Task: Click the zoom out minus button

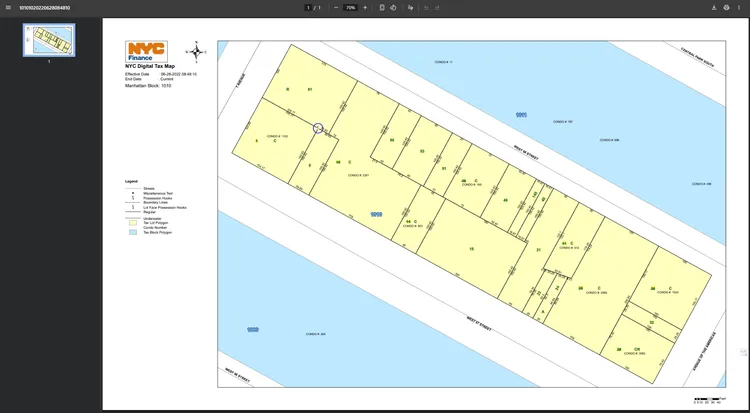Action: tap(336, 7)
